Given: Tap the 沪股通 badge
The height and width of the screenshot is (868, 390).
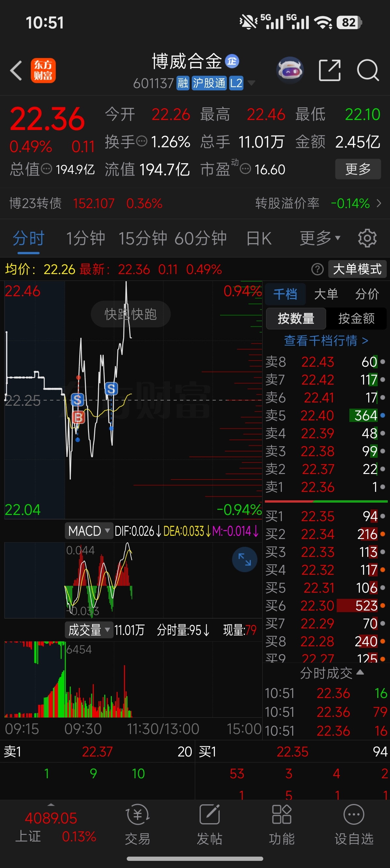Looking at the screenshot, I should [209, 83].
